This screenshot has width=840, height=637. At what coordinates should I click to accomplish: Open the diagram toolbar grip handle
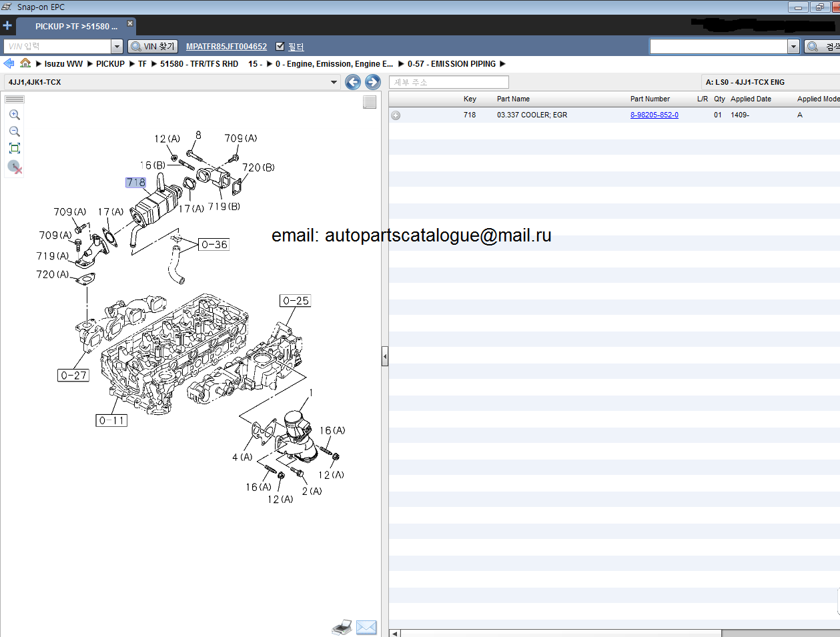(15, 99)
